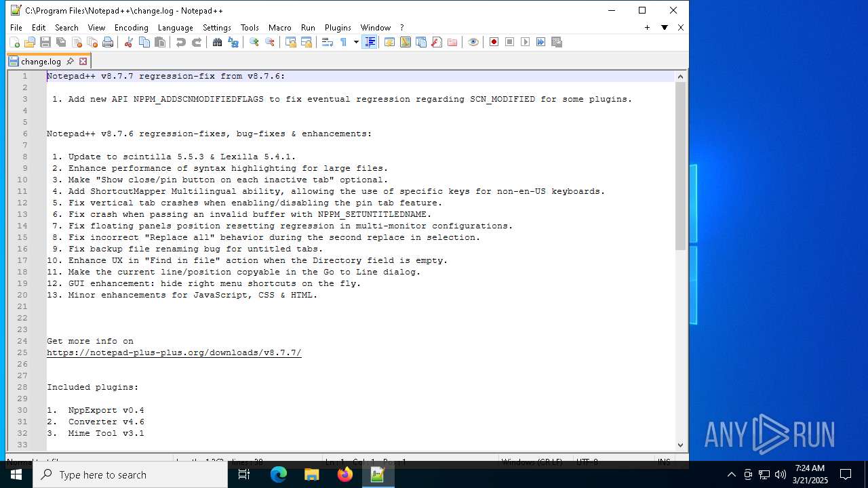Image resolution: width=868 pixels, height=488 pixels.
Task: Open the Macro menu
Action: (279, 28)
